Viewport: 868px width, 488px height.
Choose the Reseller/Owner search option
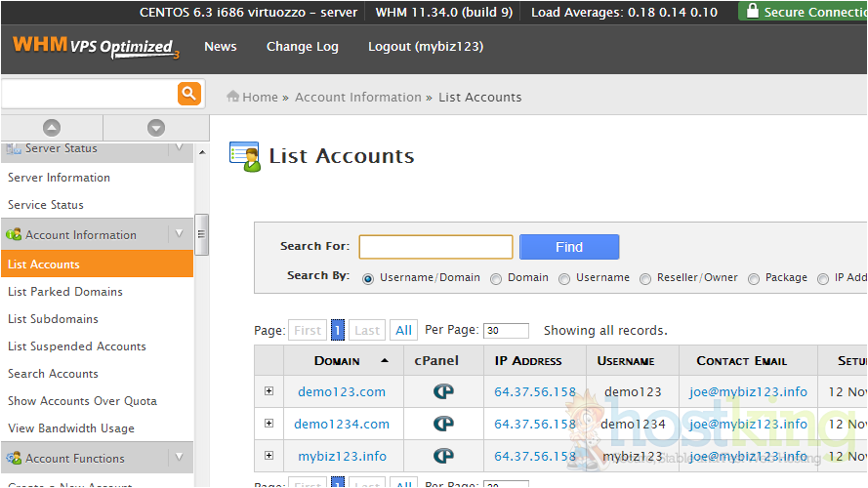[x=645, y=278]
